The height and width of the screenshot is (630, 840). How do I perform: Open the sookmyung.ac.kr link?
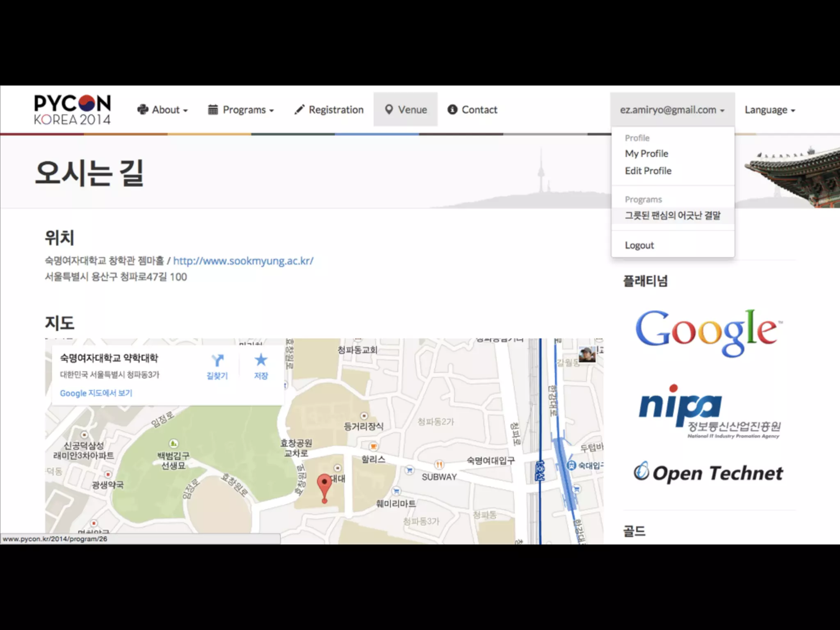pyautogui.click(x=243, y=261)
